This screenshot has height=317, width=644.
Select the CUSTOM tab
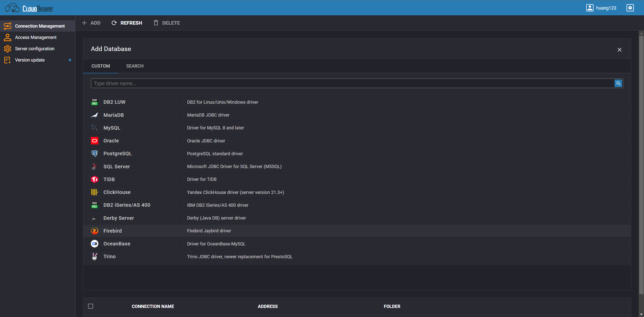coord(101,66)
